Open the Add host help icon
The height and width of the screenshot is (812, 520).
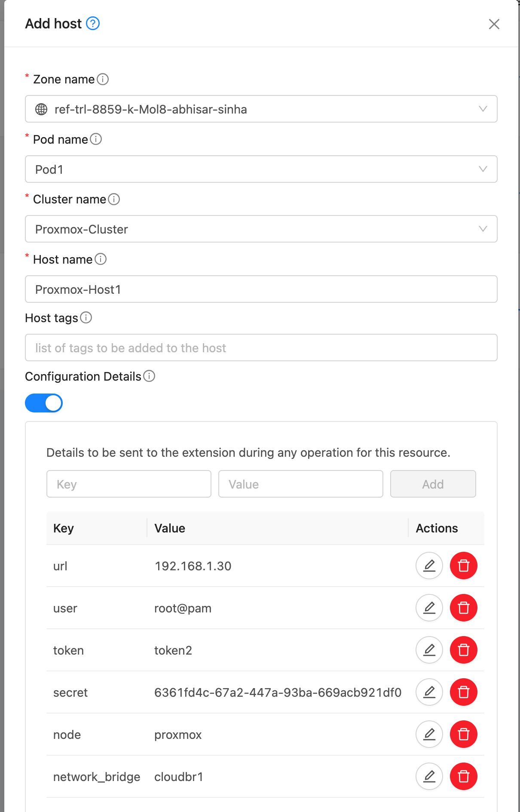(93, 23)
